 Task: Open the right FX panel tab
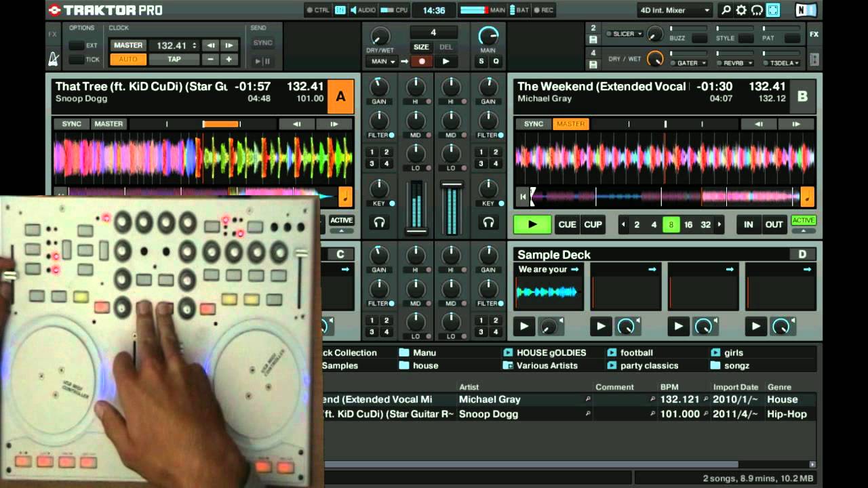(x=814, y=34)
